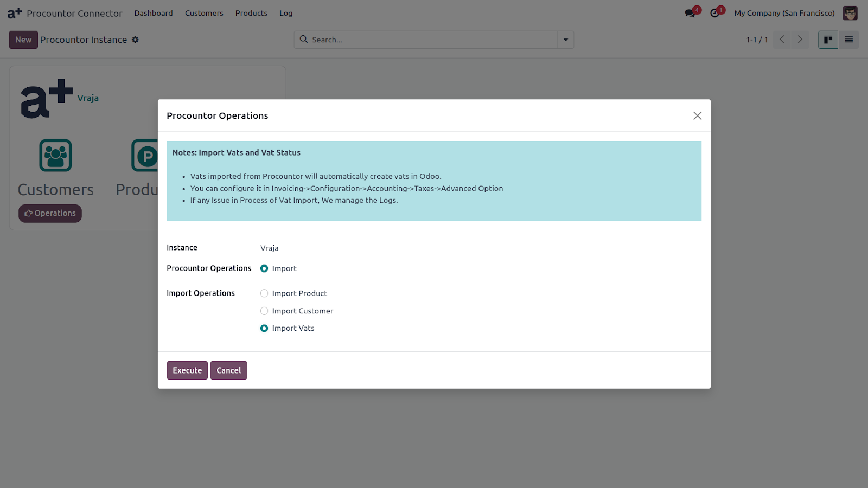Click the Procountor Connector app logo
The width and height of the screenshot is (868, 488).
tap(15, 13)
